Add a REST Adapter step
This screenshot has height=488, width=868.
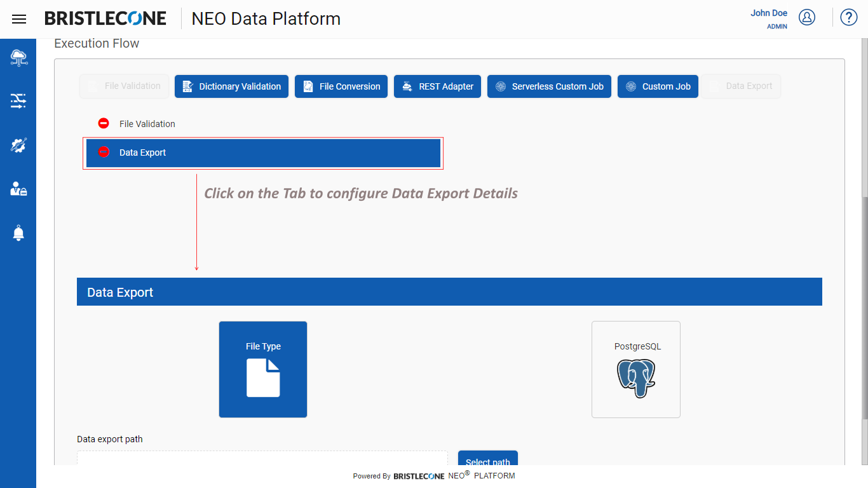coord(437,86)
